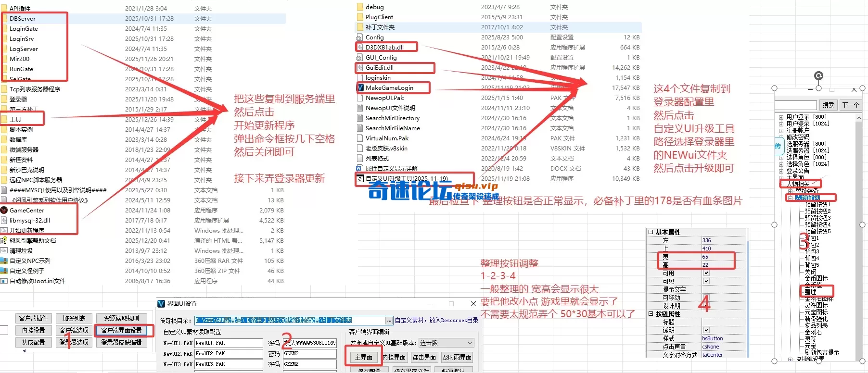Click the MakeGameLogin application icon
Viewport: 868px width, 373px height.
point(360,87)
